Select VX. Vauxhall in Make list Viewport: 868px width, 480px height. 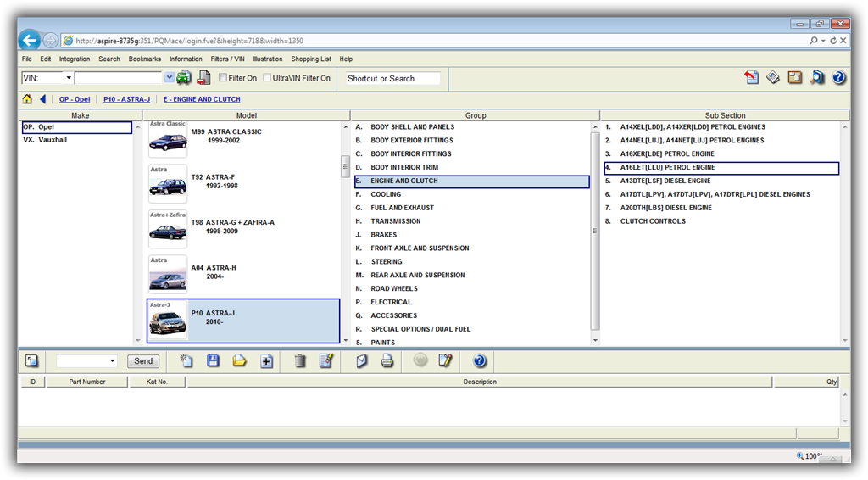76,140
